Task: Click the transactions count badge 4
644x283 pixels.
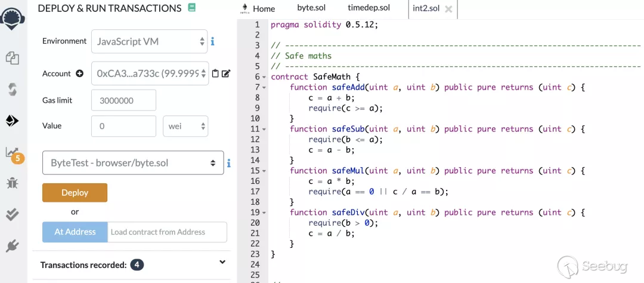Action: (137, 265)
